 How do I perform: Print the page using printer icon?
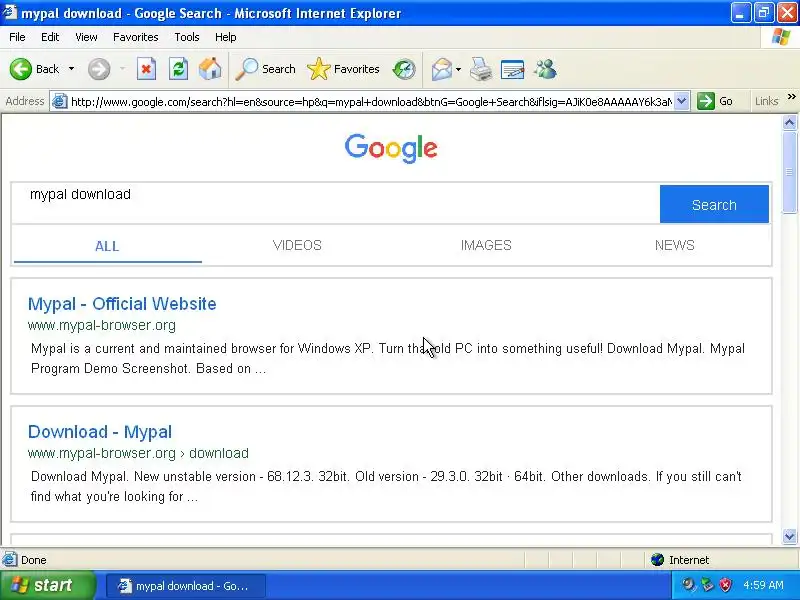click(481, 69)
